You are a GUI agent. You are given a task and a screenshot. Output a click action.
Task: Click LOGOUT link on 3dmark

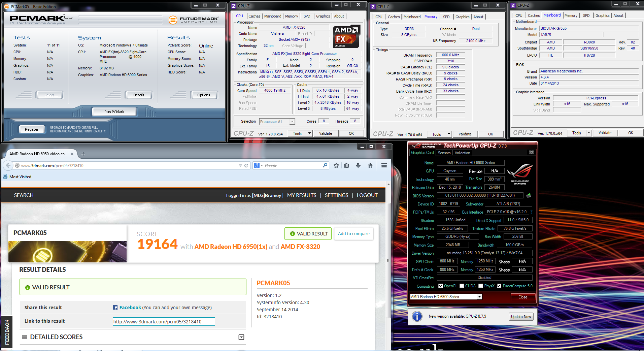(x=367, y=195)
